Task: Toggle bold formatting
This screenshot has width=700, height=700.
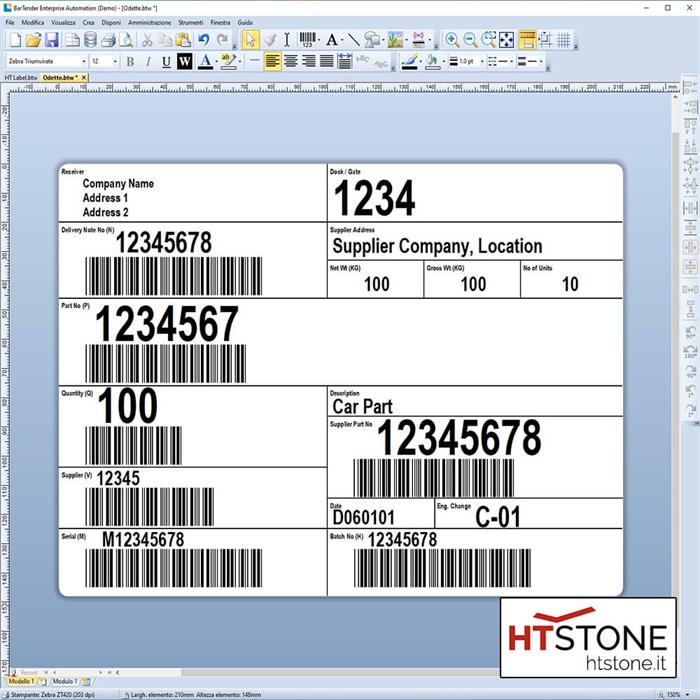Action: click(130, 61)
